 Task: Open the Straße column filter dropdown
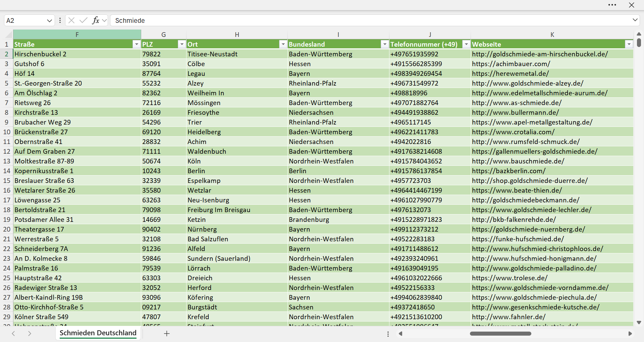click(136, 44)
